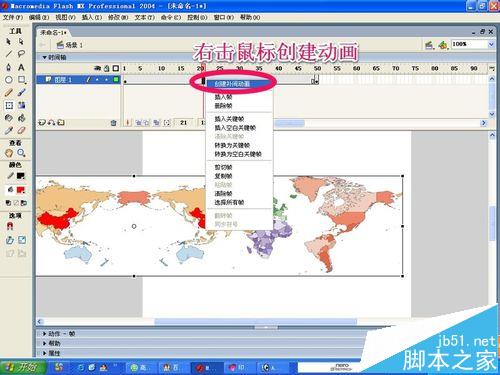Select the Oval tool

point(9,80)
